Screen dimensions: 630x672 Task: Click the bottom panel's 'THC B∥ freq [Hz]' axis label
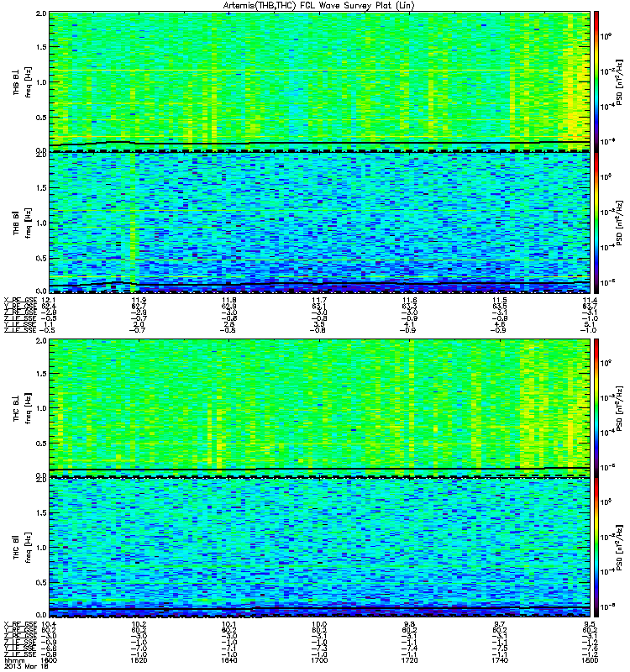23,548
